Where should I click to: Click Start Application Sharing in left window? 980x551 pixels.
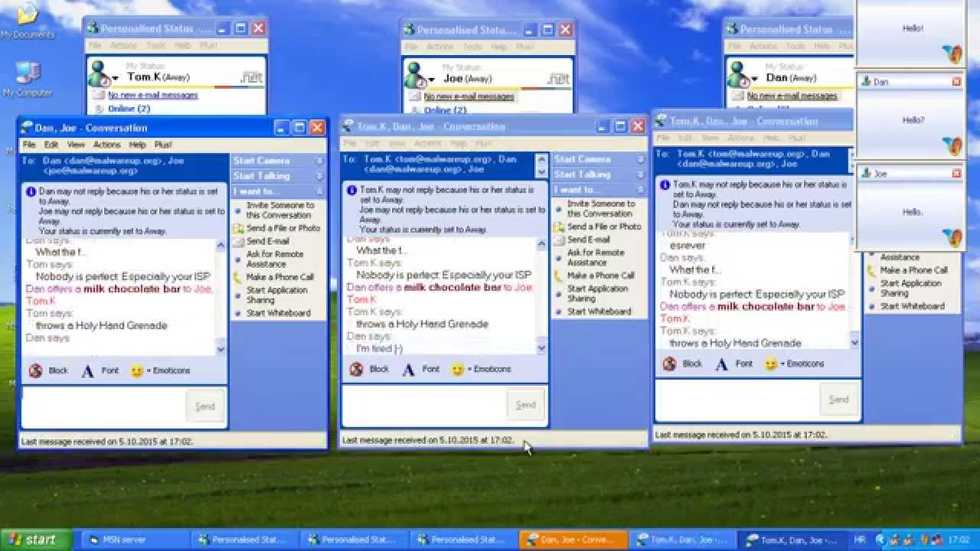tap(276, 295)
